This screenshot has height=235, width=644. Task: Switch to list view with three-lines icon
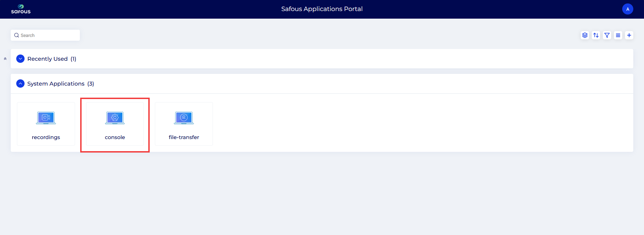[x=618, y=35]
